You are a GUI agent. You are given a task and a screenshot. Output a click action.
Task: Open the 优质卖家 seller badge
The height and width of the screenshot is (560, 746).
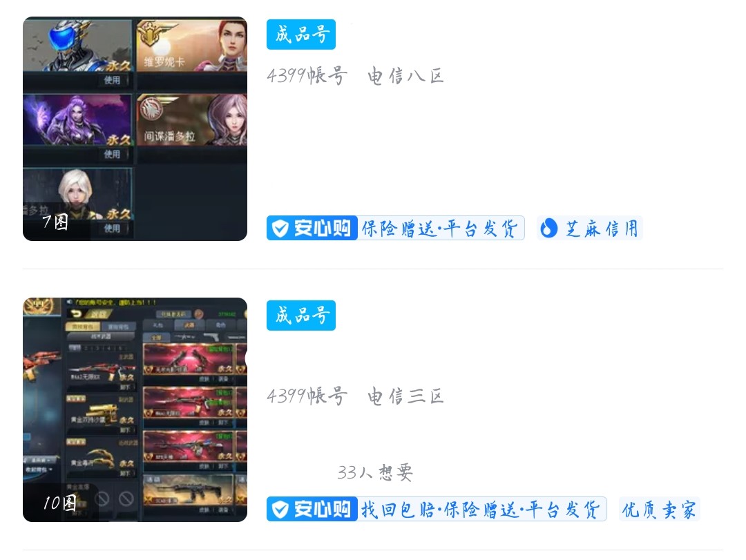tap(659, 509)
